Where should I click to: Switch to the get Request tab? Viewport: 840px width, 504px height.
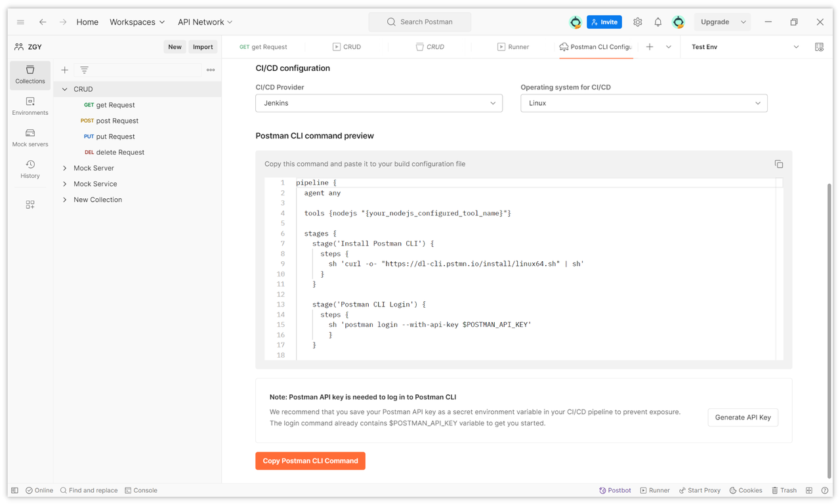(x=263, y=47)
